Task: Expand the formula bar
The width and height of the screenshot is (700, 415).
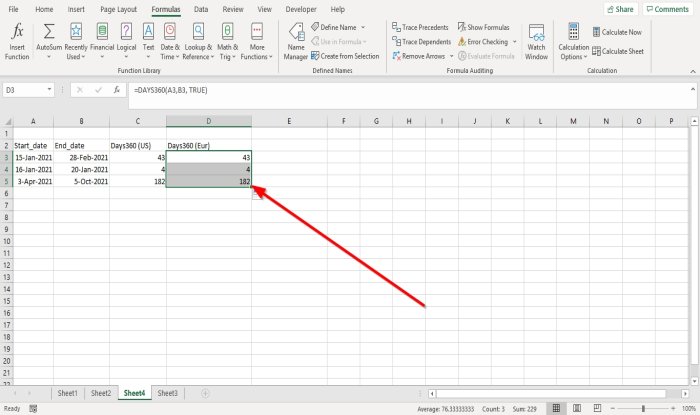Action: [693, 89]
